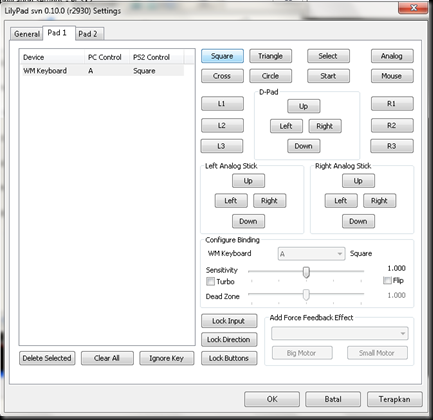This screenshot has height=420, width=433.
Task: Bind the L2 button
Action: pyautogui.click(x=222, y=126)
